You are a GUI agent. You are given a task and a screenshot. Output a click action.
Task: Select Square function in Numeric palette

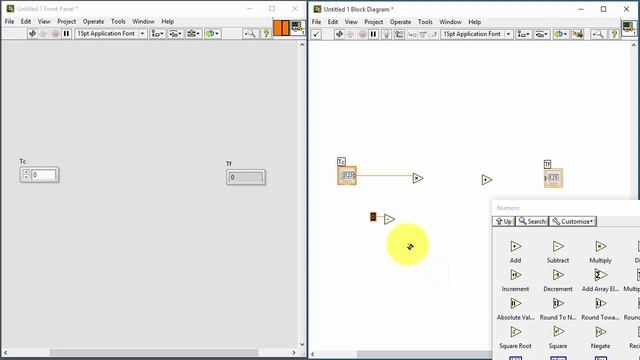tap(558, 332)
